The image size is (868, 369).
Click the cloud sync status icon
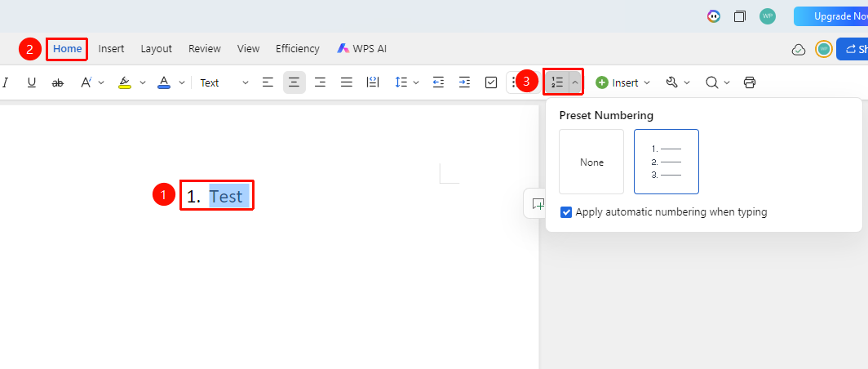798,49
